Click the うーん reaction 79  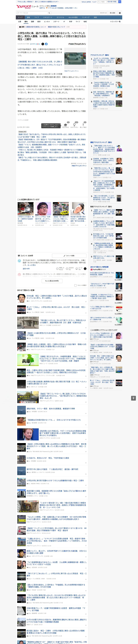[x=79, y=269]
